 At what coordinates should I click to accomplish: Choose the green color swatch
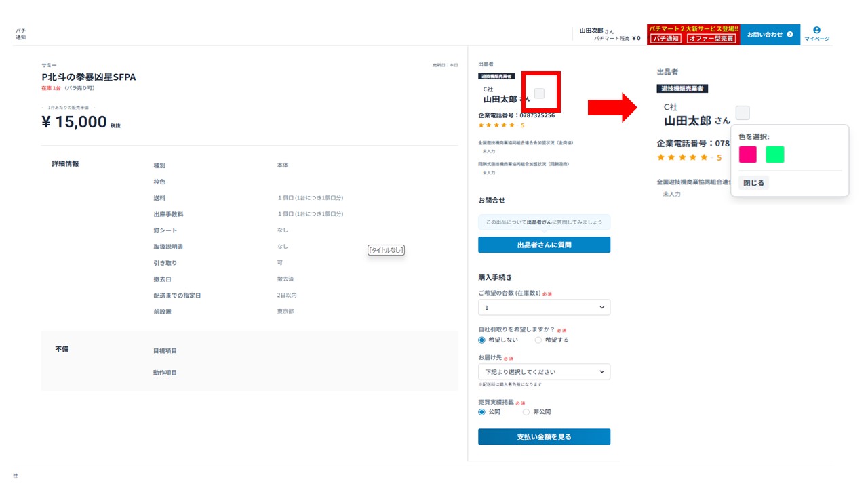click(774, 155)
